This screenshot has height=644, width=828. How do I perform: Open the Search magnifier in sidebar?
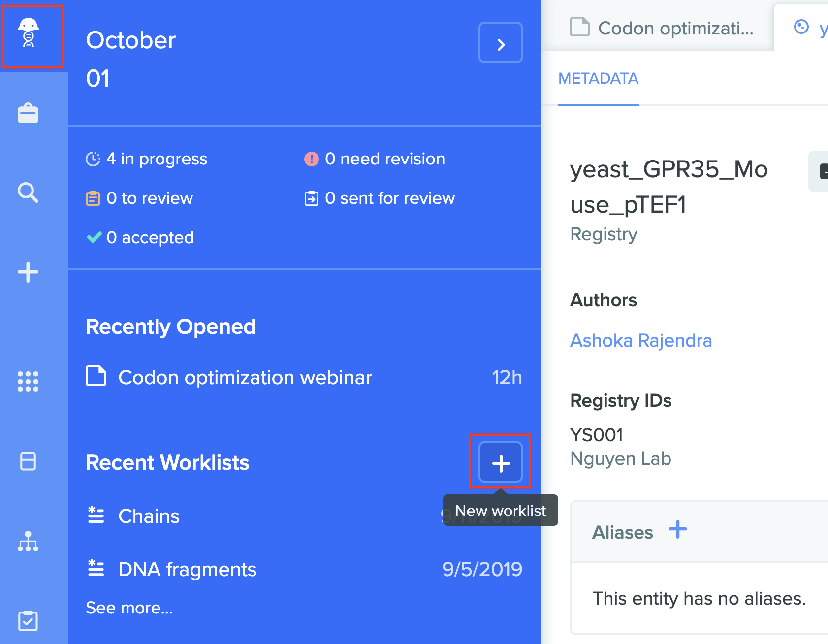[28, 193]
